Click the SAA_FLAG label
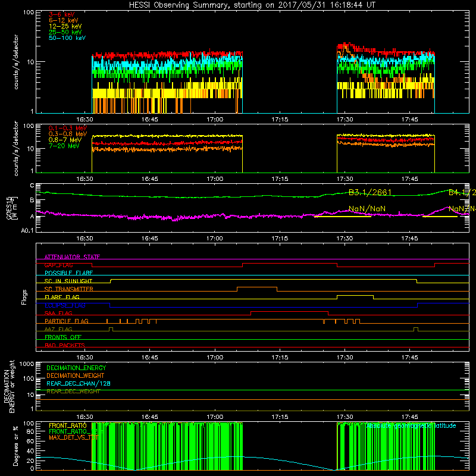The image size is (476, 476). tap(58, 314)
